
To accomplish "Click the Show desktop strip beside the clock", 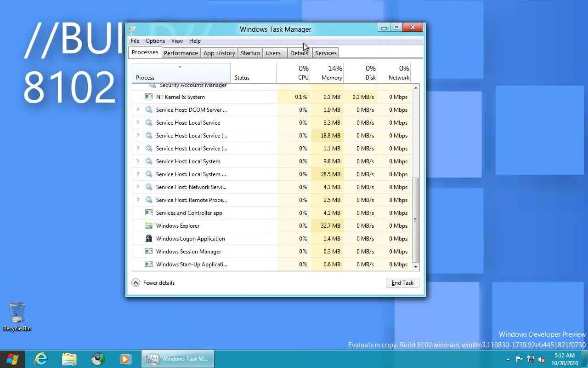I will [584, 359].
